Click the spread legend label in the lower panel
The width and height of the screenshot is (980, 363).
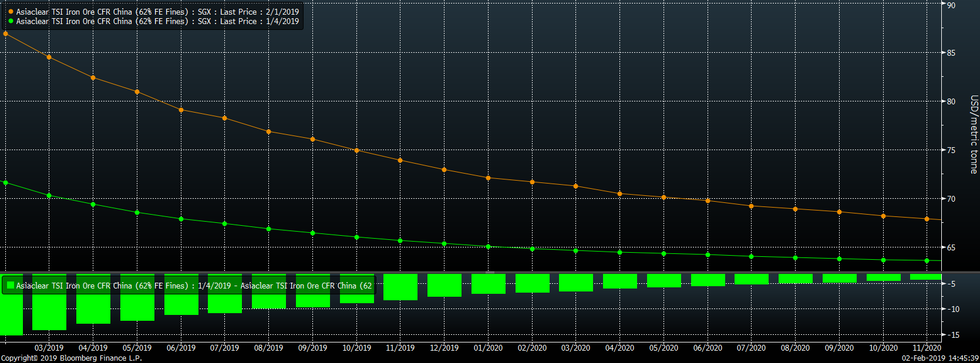pos(194,286)
